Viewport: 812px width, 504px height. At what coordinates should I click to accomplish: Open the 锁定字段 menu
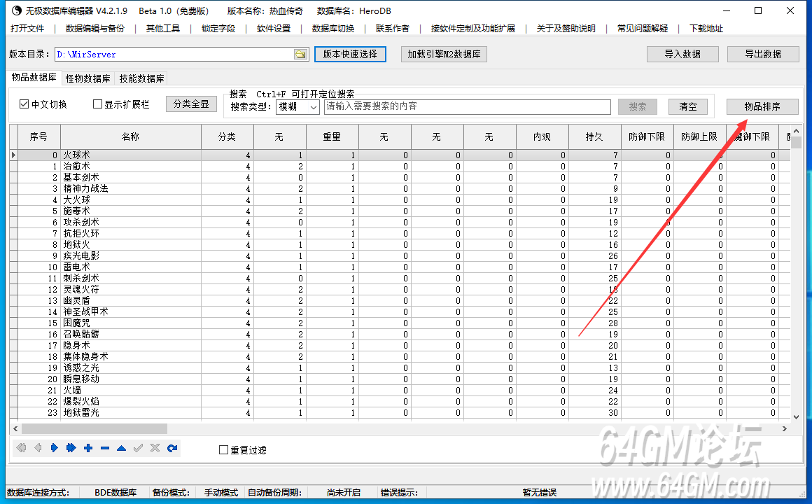tap(218, 29)
